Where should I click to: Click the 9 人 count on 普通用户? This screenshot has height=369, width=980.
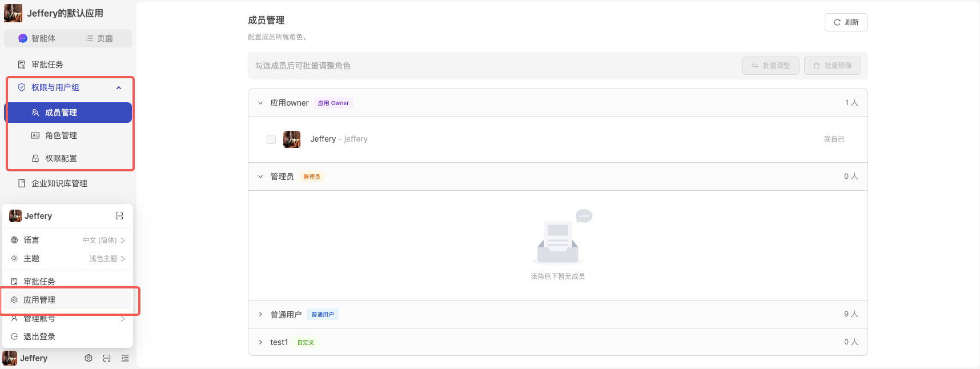tap(851, 314)
